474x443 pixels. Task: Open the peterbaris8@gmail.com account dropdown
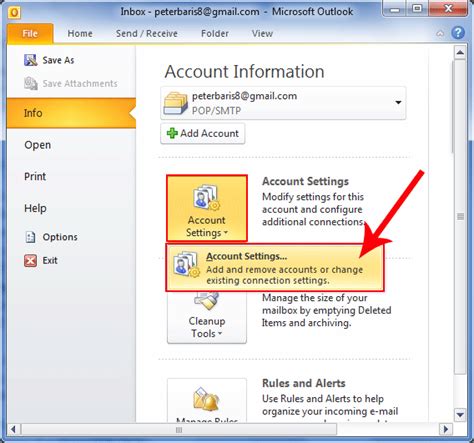click(x=283, y=103)
